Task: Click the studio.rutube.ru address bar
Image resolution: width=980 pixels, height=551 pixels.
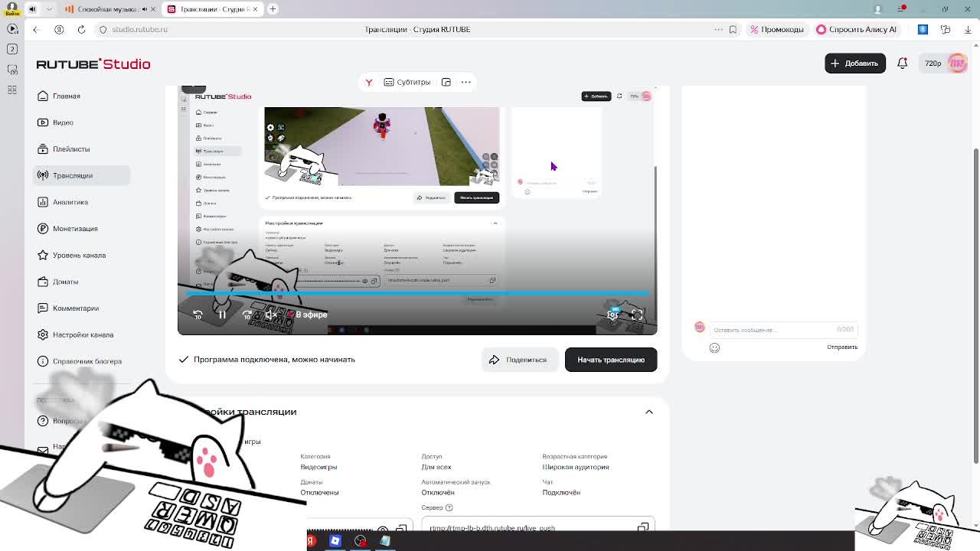Action: pyautogui.click(x=139, y=29)
